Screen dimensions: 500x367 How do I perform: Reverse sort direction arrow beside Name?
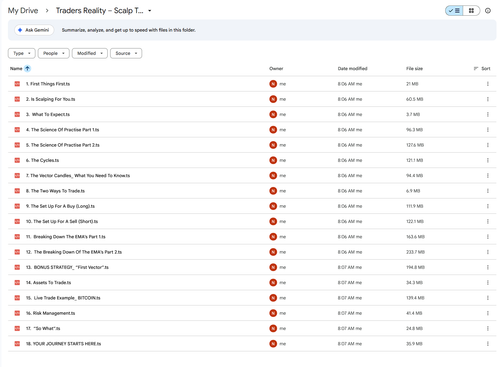[27, 69]
